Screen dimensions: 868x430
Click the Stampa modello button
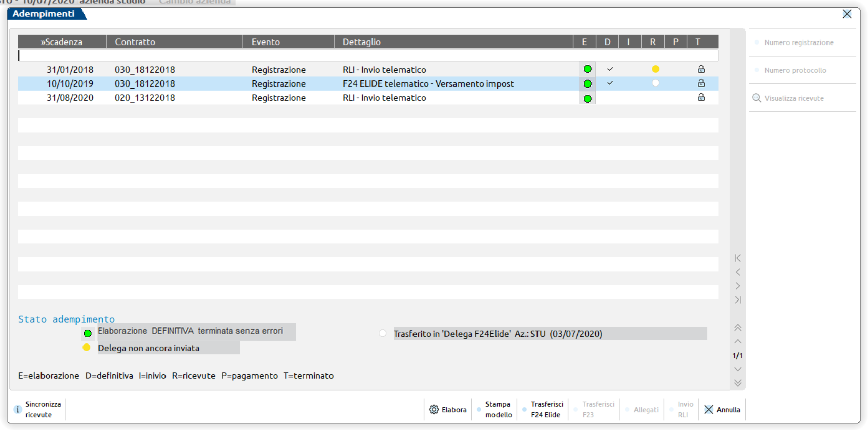498,409
